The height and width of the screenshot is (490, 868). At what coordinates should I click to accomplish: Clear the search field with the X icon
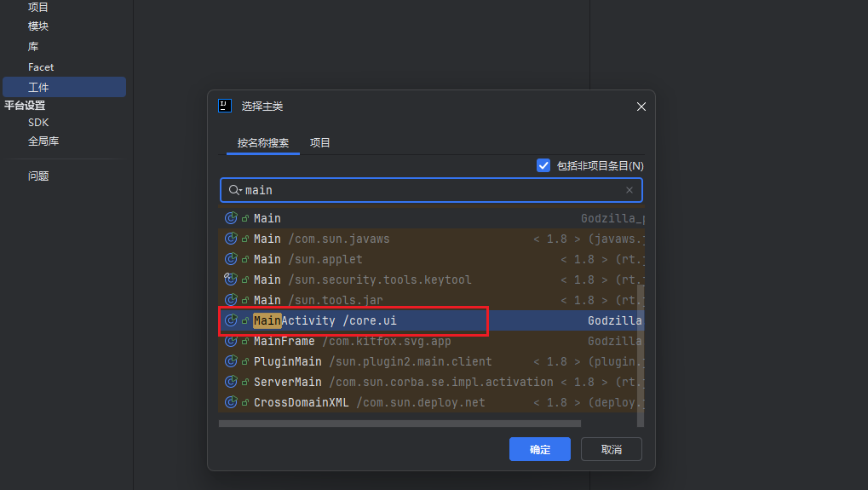click(x=629, y=190)
